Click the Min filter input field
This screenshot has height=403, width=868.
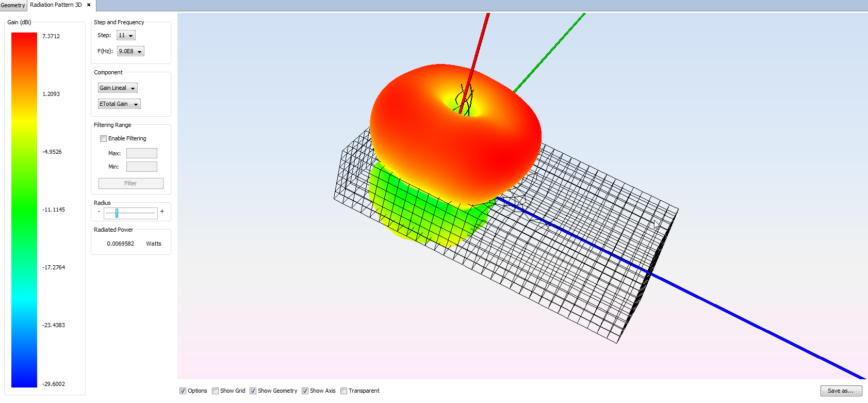142,167
